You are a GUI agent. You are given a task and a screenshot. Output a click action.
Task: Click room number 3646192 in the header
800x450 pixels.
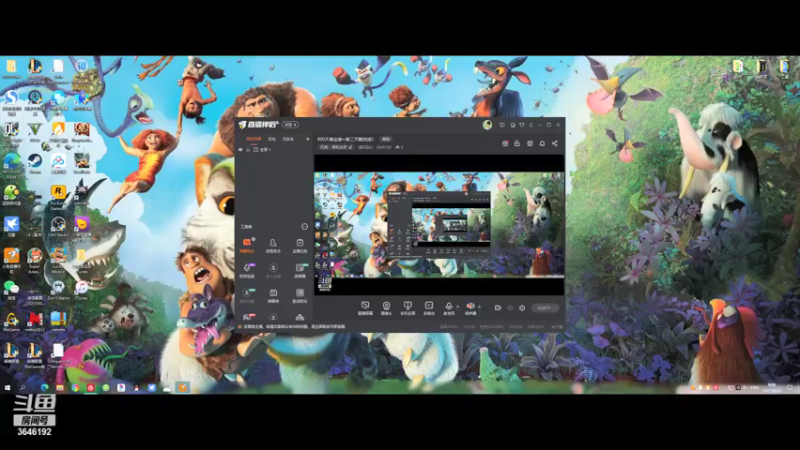384,147
